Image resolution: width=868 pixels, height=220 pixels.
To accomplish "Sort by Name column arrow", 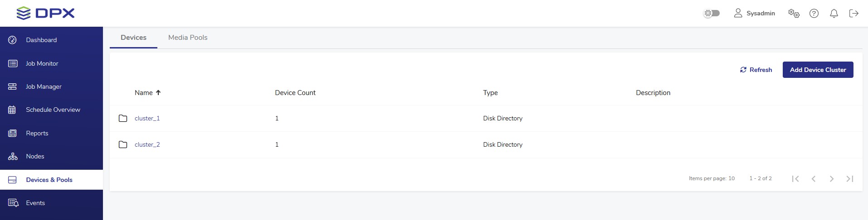I will pos(158,92).
